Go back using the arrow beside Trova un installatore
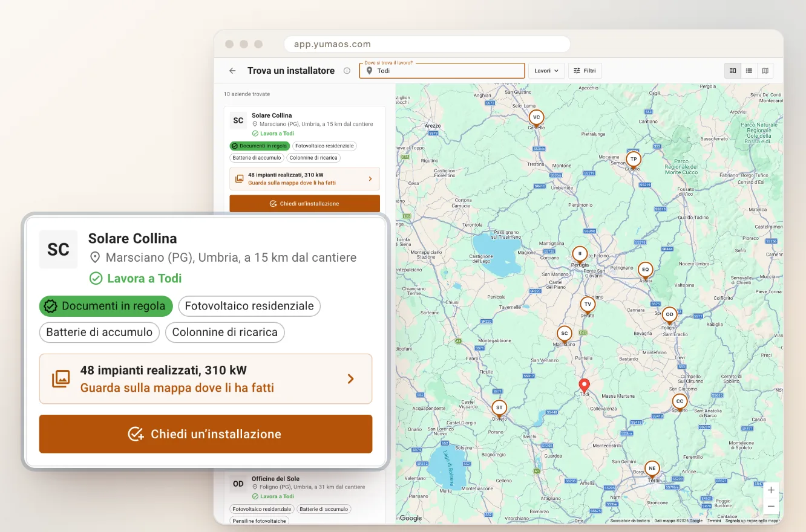This screenshot has height=532, width=806. [x=232, y=71]
